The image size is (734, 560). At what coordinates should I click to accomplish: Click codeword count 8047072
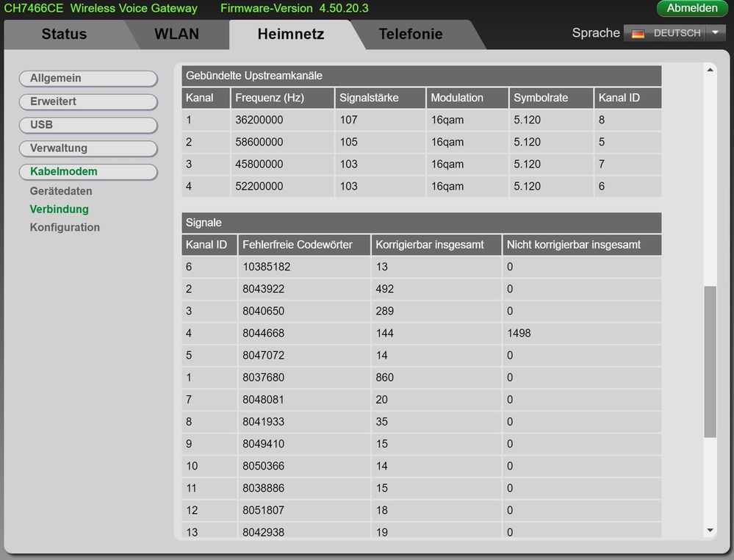click(x=263, y=356)
